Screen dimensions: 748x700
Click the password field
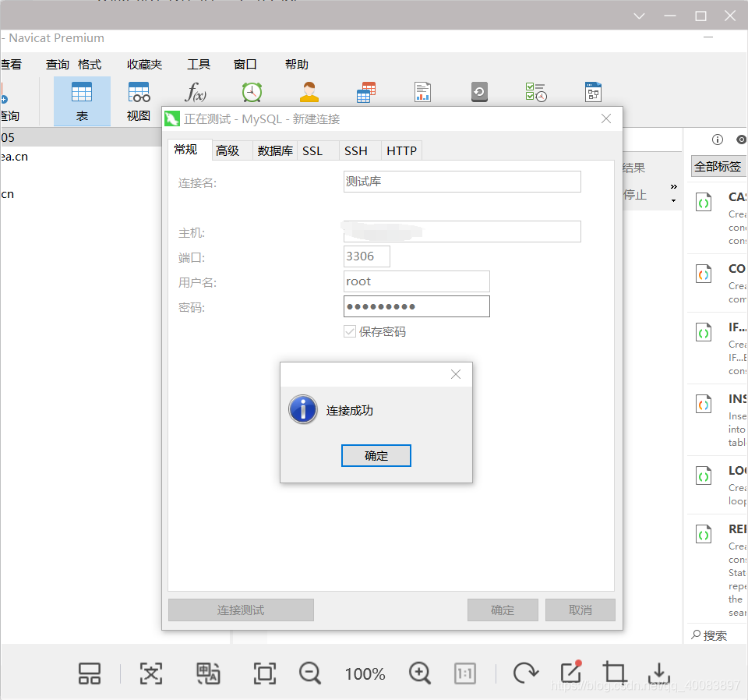[x=416, y=306]
